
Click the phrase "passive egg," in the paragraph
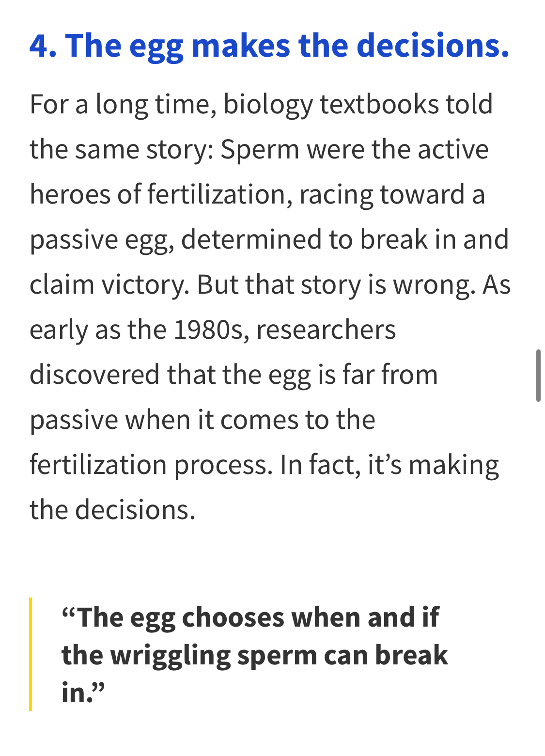[x=102, y=239]
